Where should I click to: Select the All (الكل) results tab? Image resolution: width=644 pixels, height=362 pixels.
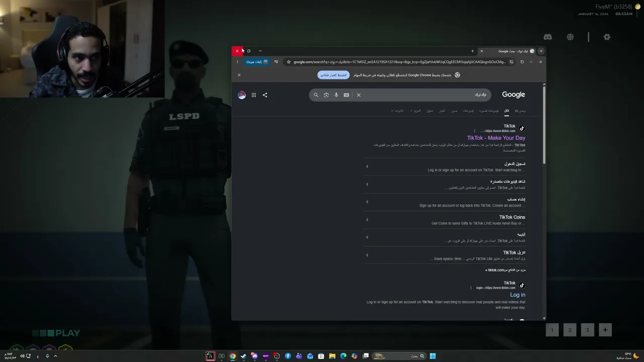(507, 111)
